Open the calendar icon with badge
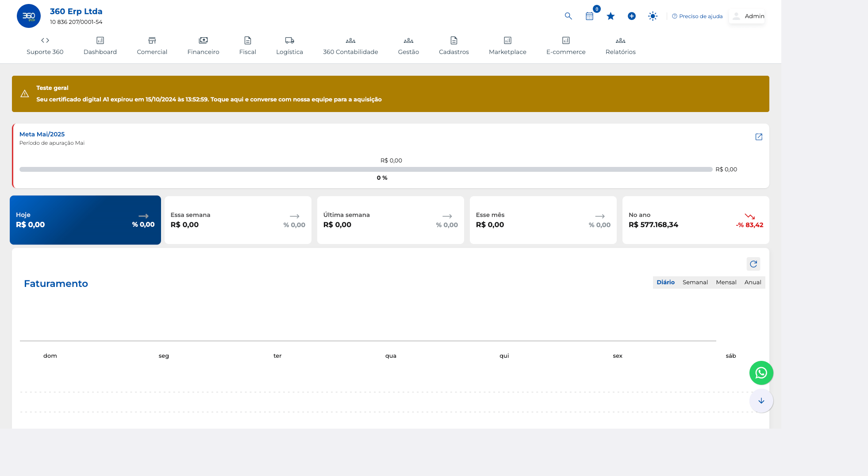Viewport: 868px width, 476px height. (589, 16)
